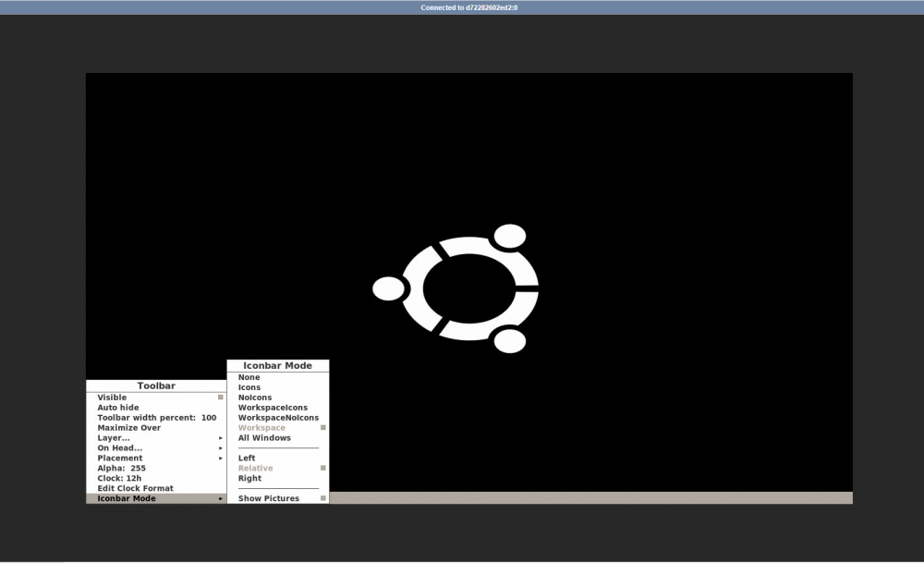Viewport: 924px width, 563px height.
Task: Choose Icons iconbar mode
Action: pos(277,387)
